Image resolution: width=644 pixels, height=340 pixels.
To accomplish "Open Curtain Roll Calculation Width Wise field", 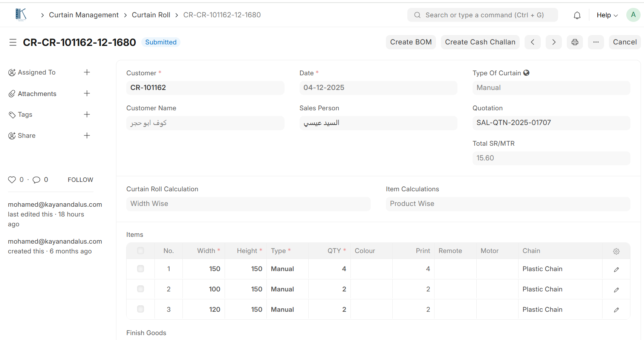I will (x=248, y=204).
